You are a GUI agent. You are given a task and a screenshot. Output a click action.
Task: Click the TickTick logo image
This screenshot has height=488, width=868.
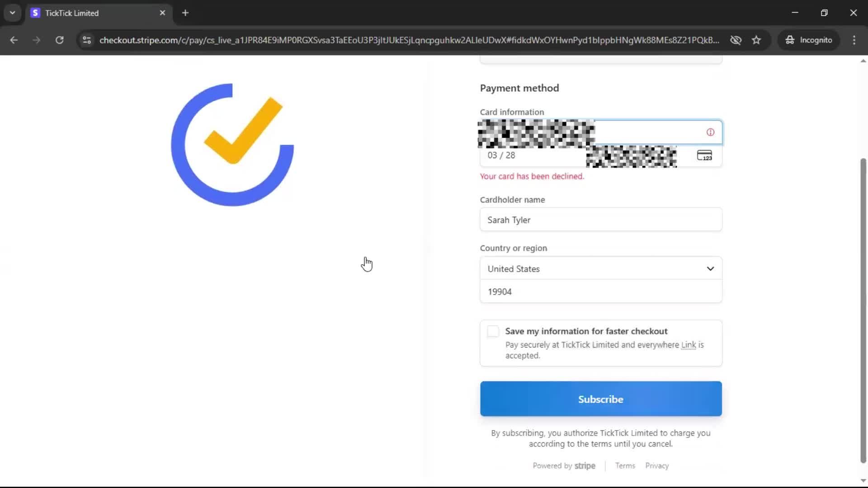click(x=232, y=145)
